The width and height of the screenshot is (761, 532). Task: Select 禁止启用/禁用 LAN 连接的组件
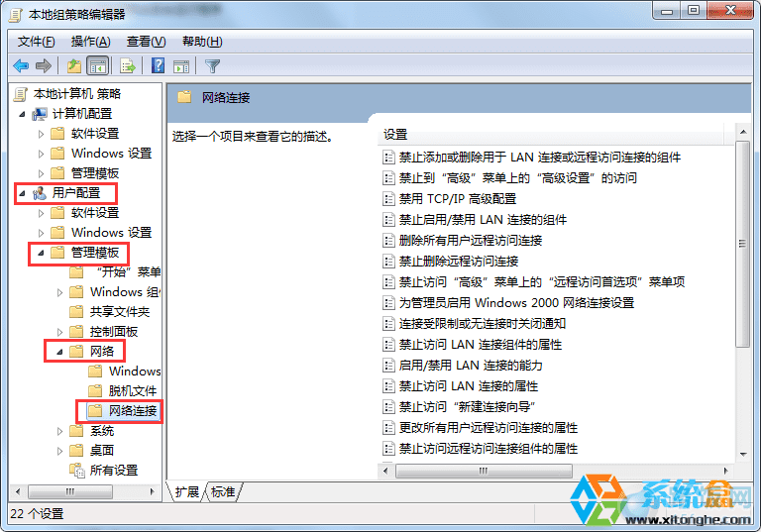[x=483, y=220]
